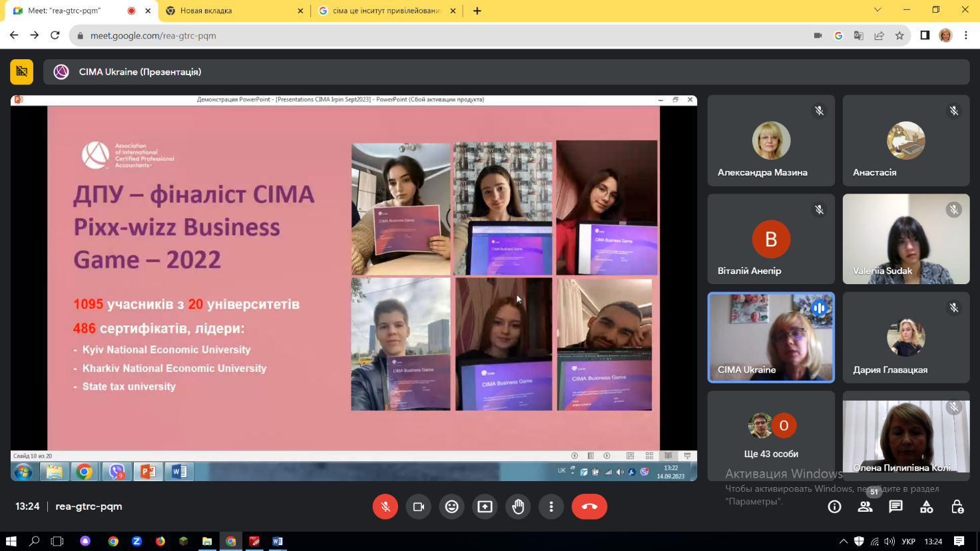Show hidden system tray icons
Viewport: 980px width, 551px height.
(844, 541)
